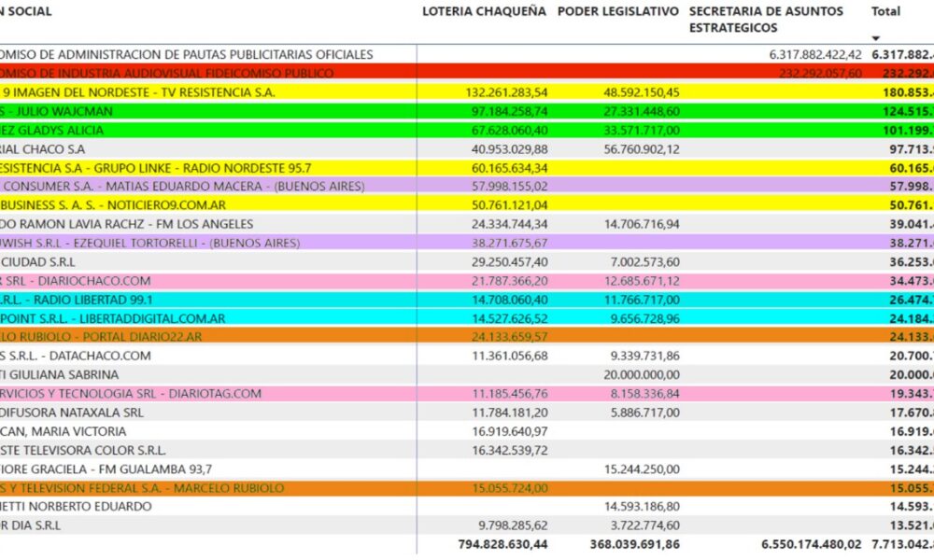Click Loteria value 97.184.258,74
The width and height of the screenshot is (934, 560).
509,111
